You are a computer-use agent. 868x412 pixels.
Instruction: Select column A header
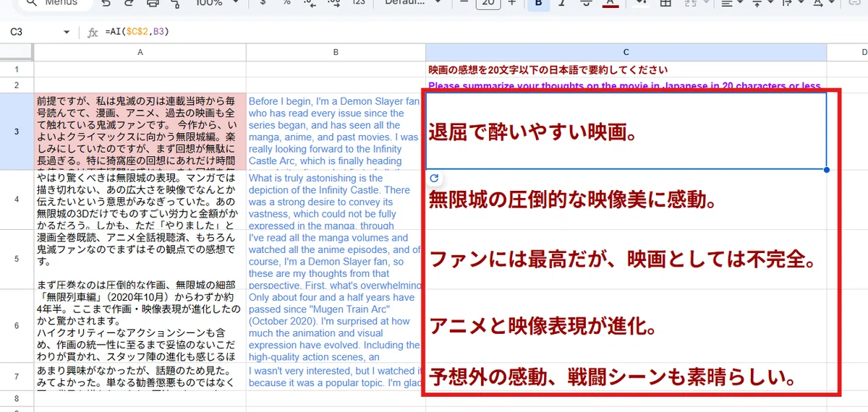tap(140, 52)
